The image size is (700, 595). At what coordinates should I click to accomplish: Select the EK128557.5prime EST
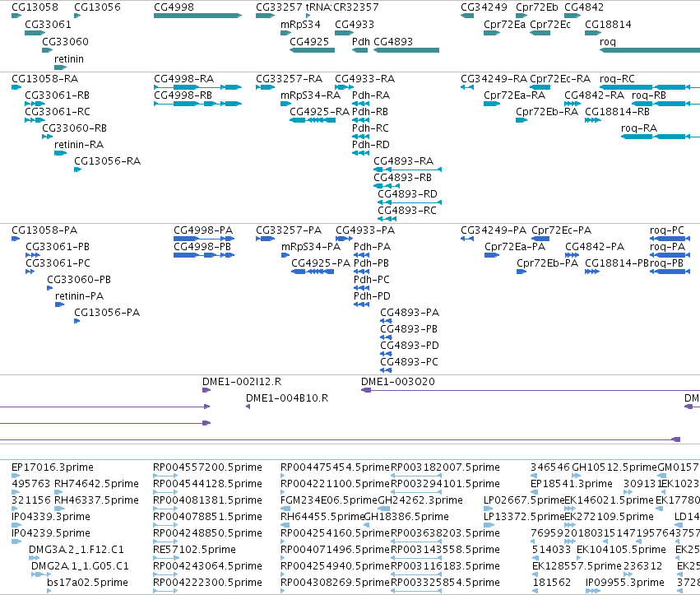[x=535, y=574]
